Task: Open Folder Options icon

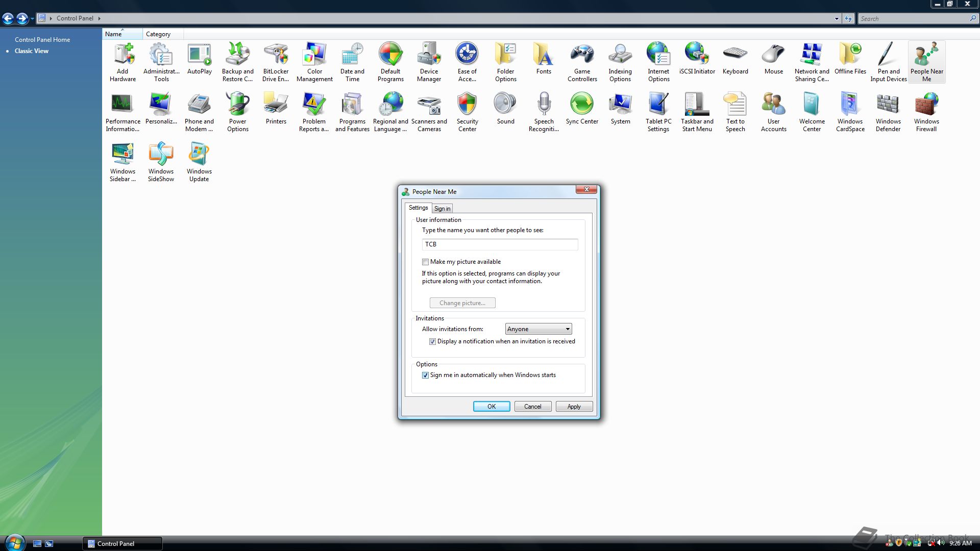Action: [x=505, y=62]
